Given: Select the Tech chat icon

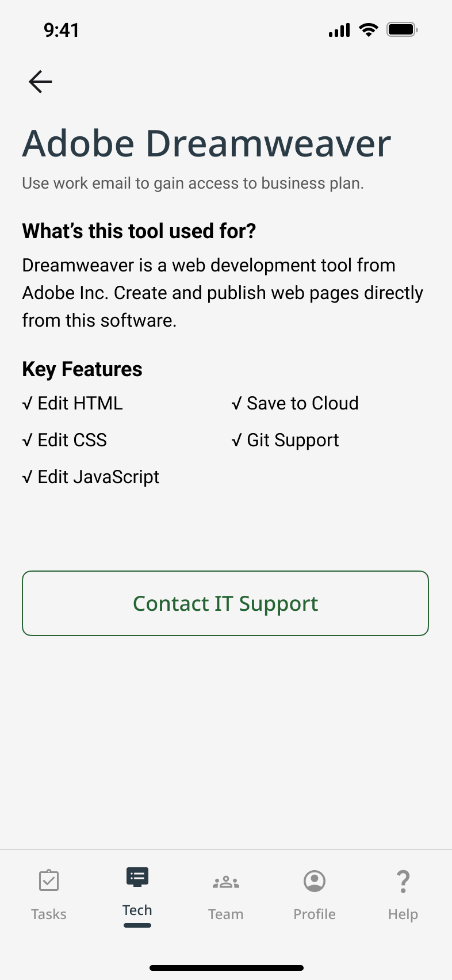Looking at the screenshot, I should coord(137,877).
